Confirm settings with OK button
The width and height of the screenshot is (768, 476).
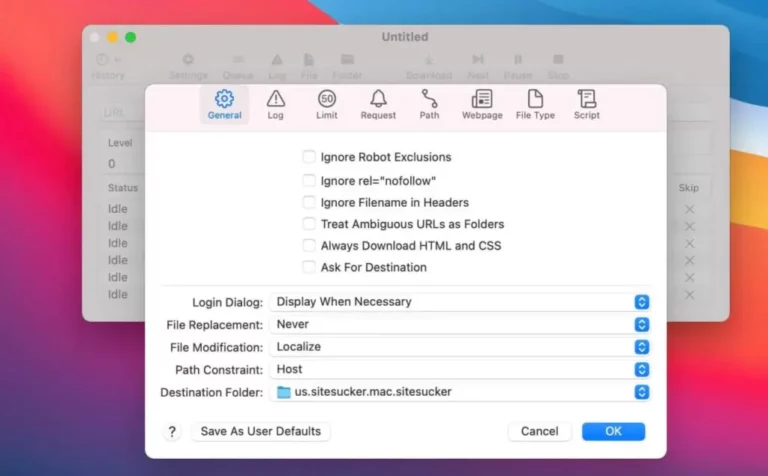[x=613, y=431]
